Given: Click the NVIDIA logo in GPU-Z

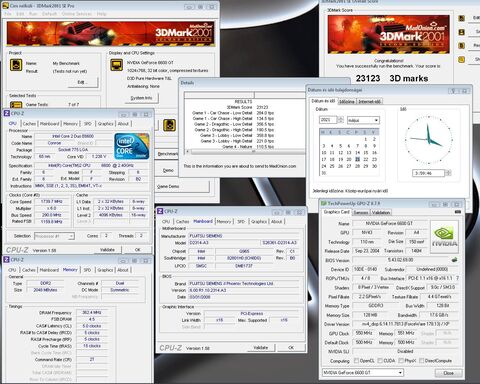Looking at the screenshot, I should (x=444, y=237).
